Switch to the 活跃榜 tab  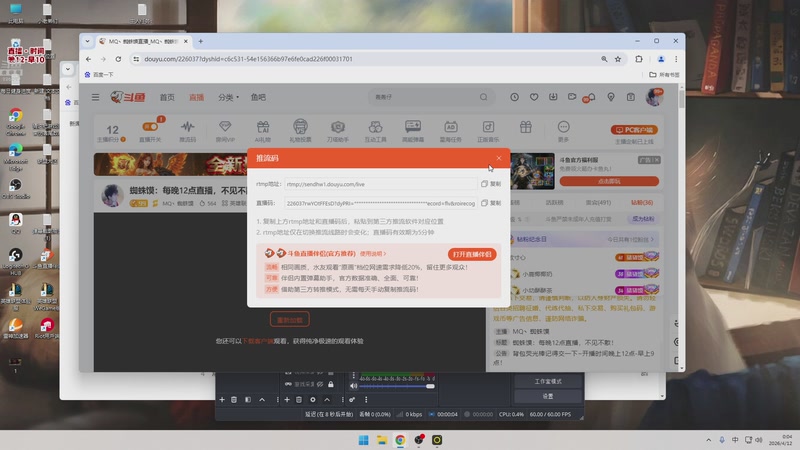coord(554,203)
